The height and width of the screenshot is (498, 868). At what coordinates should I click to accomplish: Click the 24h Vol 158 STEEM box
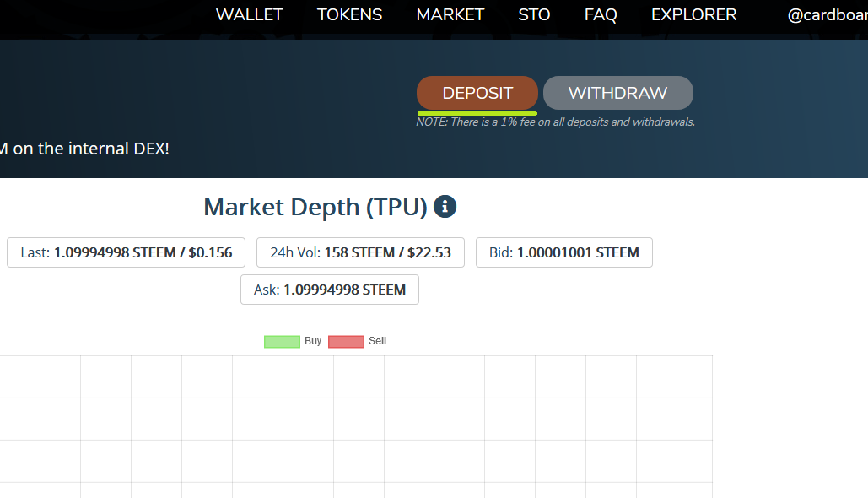click(x=360, y=252)
